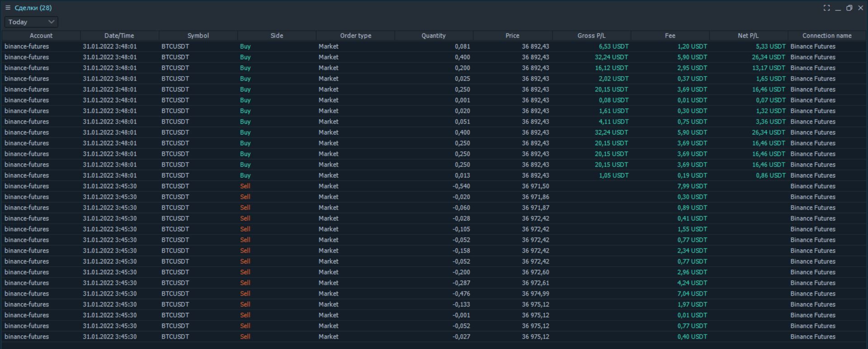Select gross P/L value 0,08 USDT
The height and width of the screenshot is (349, 868).
coord(613,100)
